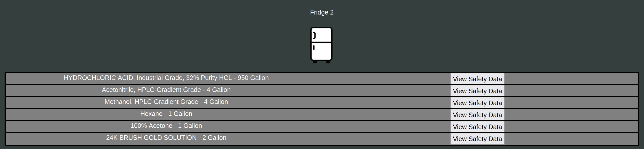Click the Methanol HPLC-Gradient Grade entry

tap(166, 102)
